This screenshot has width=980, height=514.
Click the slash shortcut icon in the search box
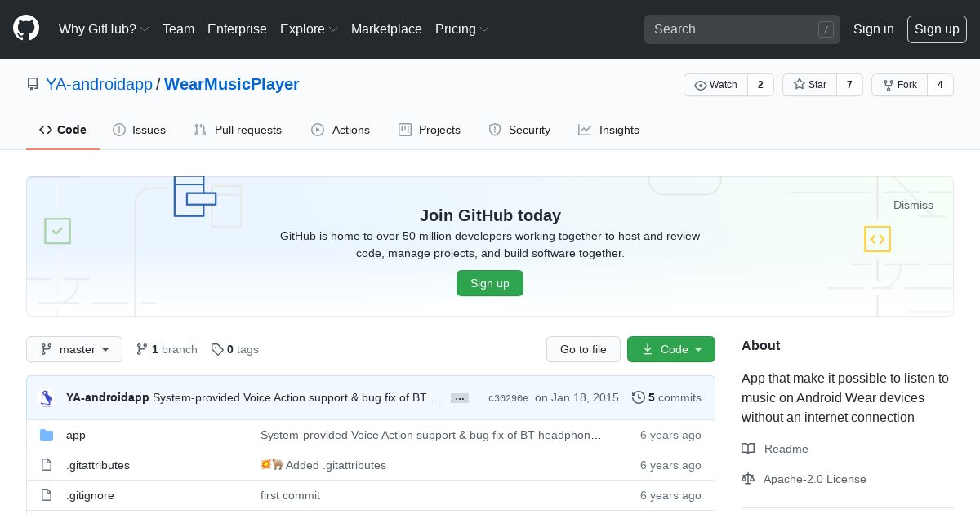click(x=826, y=29)
